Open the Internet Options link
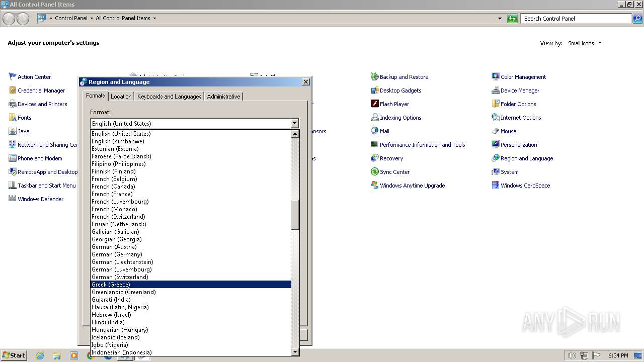This screenshot has width=644, height=362. pyautogui.click(x=521, y=118)
